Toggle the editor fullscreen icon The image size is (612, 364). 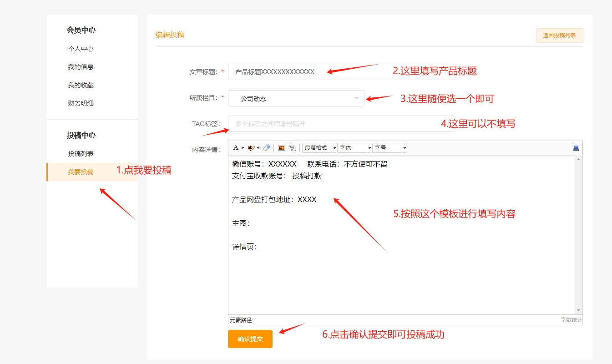[576, 147]
